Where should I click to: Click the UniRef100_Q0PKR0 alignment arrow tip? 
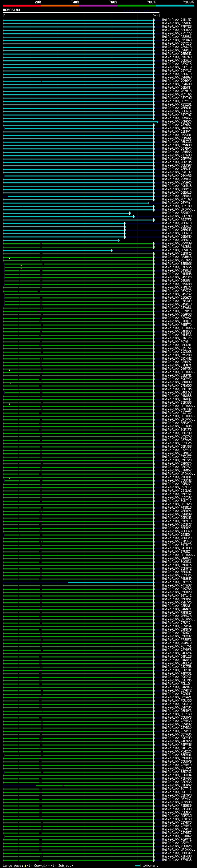(x=157, y=122)
